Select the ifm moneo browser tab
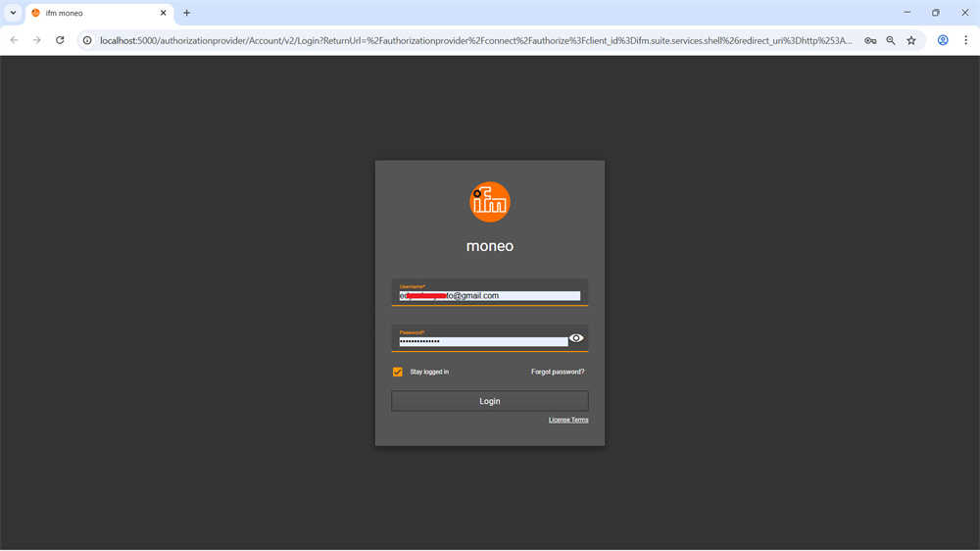This screenshot has width=980, height=551. pos(99,13)
